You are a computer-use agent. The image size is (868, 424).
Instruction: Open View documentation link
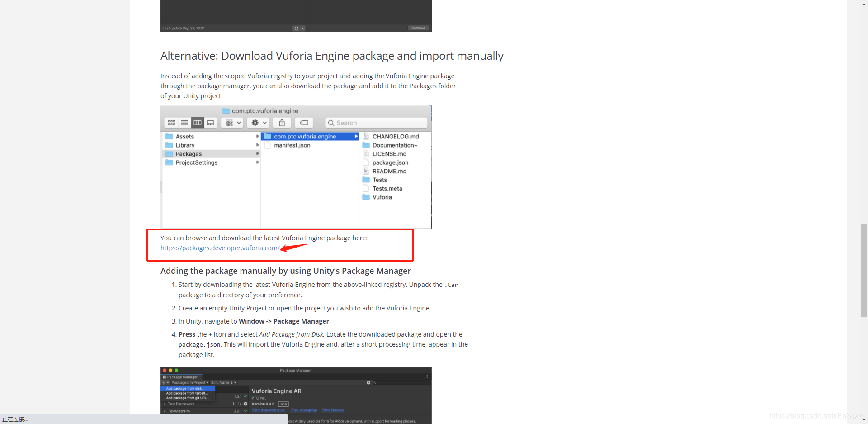click(269, 410)
